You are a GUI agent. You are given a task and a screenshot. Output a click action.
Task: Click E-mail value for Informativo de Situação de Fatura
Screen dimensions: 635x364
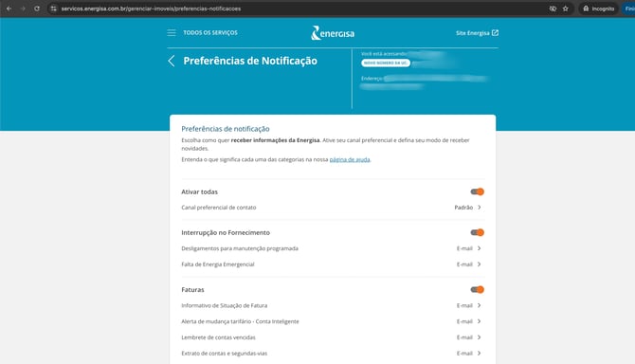[x=464, y=305]
